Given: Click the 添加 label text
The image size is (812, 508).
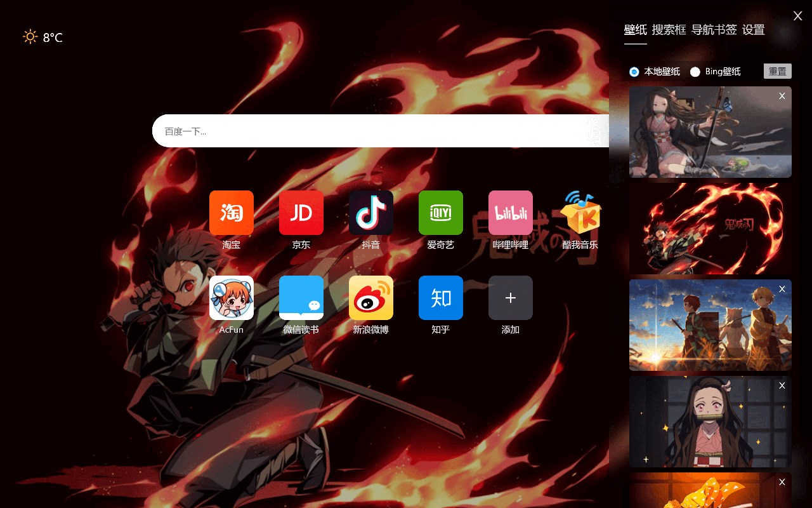Looking at the screenshot, I should (511, 330).
